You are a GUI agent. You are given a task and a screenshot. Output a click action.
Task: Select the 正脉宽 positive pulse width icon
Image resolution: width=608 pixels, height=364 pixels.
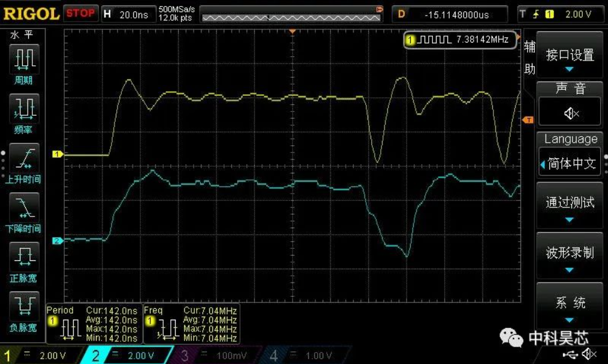pyautogui.click(x=23, y=257)
